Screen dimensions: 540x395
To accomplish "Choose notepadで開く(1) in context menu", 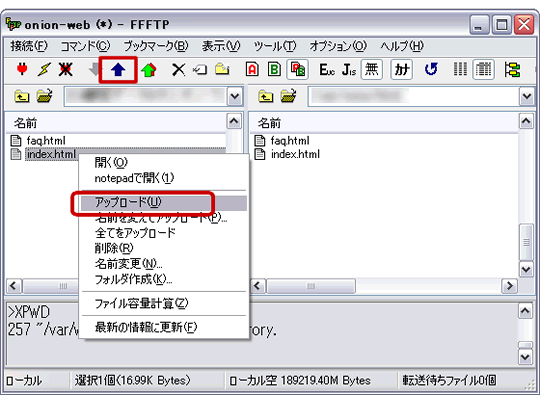I will click(x=164, y=178).
